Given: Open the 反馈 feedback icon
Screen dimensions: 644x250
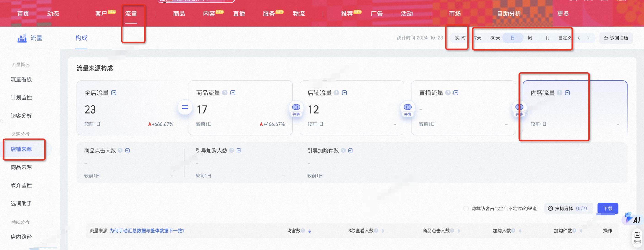Looking at the screenshot, I should point(637,237).
